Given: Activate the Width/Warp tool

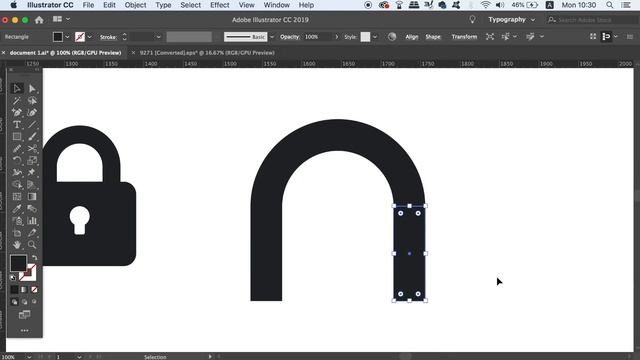Looking at the screenshot, I should (17, 173).
